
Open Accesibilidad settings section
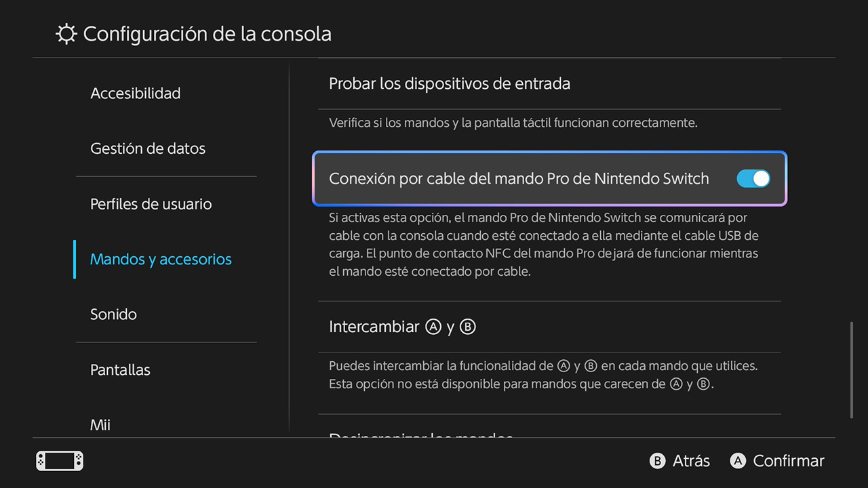(x=136, y=94)
